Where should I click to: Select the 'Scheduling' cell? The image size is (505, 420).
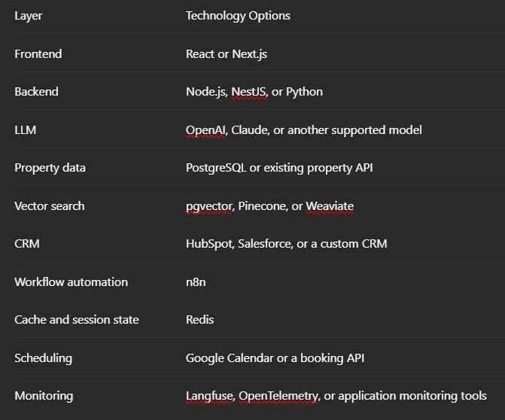tap(44, 358)
